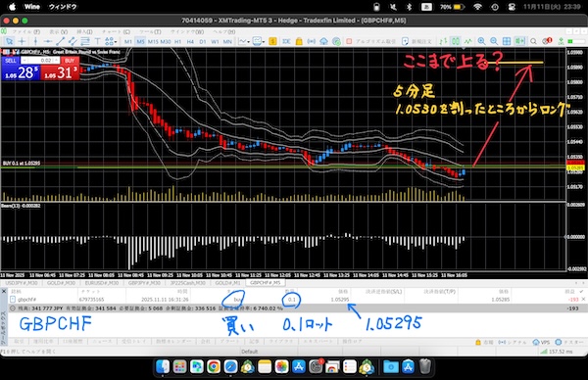The image size is (588, 380).
Task: Open the Chart menu
Action: click(x=116, y=32)
